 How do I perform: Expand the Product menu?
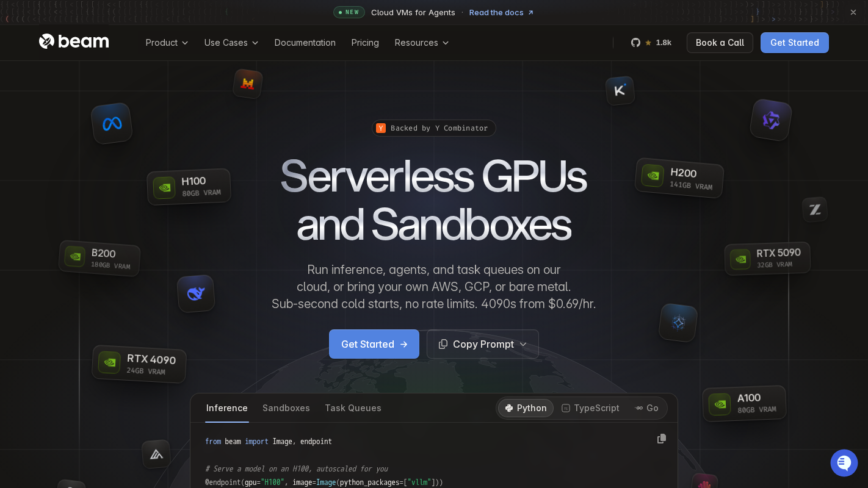[167, 43]
